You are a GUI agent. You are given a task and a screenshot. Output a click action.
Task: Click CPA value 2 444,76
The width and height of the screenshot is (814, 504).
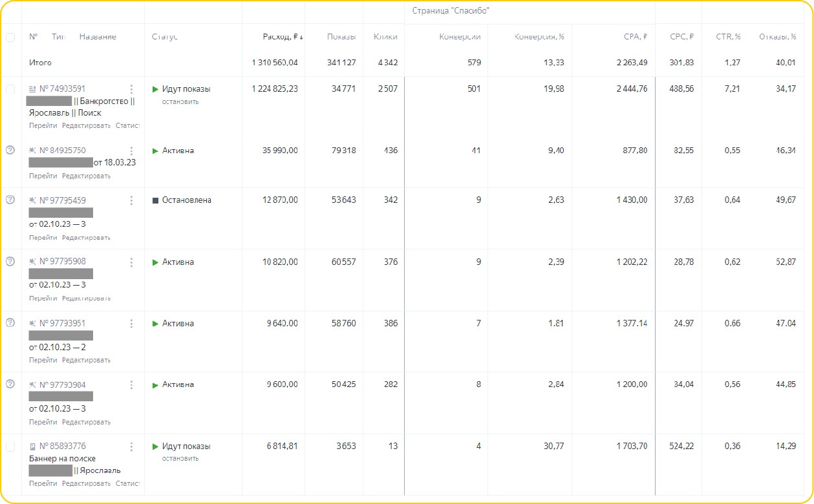pos(632,89)
